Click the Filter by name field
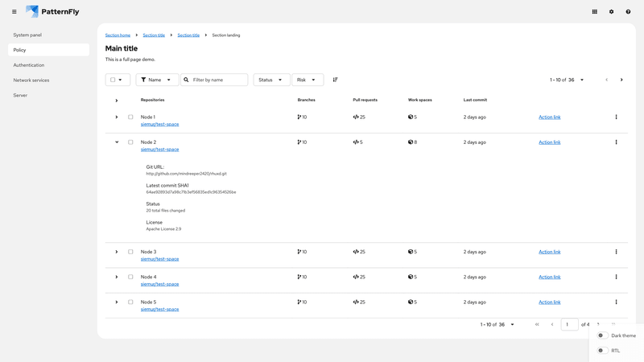Image resolution: width=644 pixels, height=362 pixels. coord(214,80)
